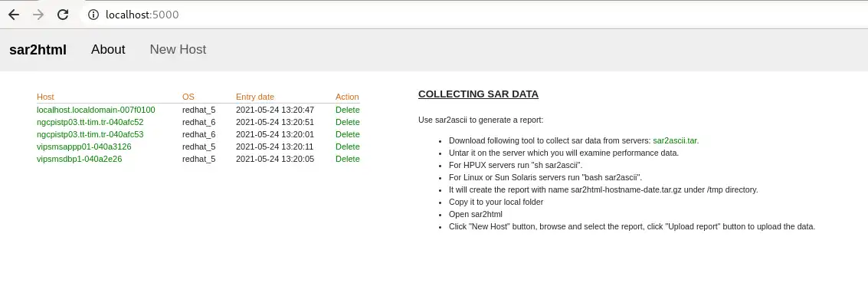Download the sar2ascii.tar tool link
The width and height of the screenshot is (868, 303).
point(675,140)
